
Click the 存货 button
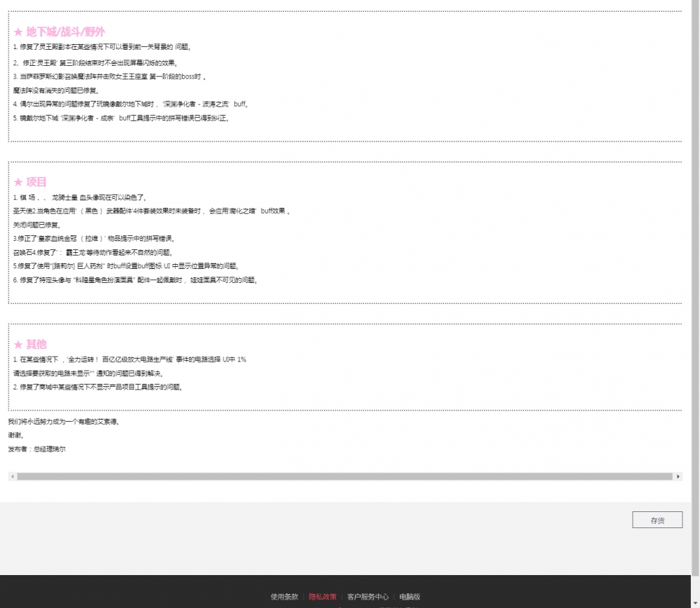pos(657,520)
